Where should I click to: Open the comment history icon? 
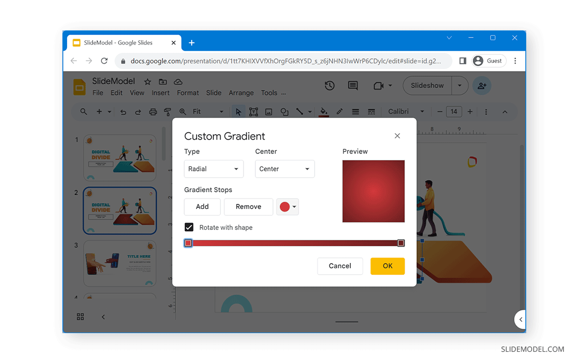(353, 86)
